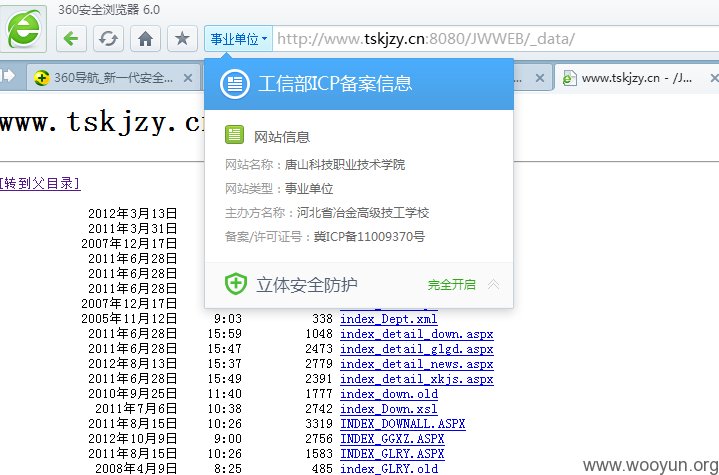The width and height of the screenshot is (719, 475).
Task: Close the 360导航 tab
Action: 188,78
